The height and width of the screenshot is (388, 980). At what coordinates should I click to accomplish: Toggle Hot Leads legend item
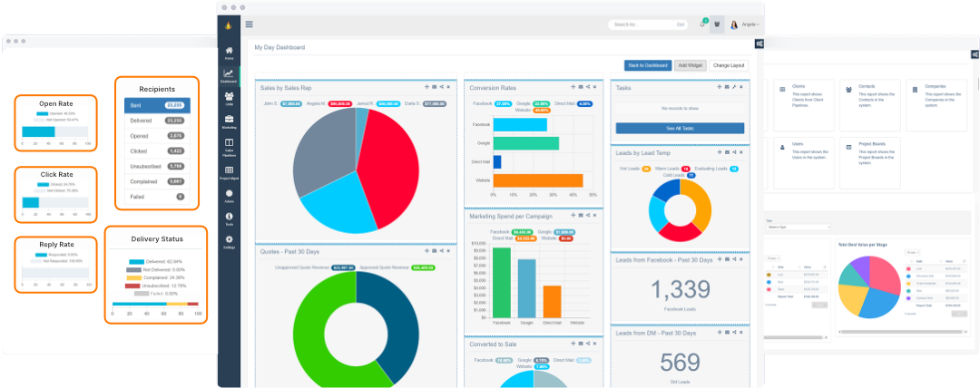pyautogui.click(x=635, y=169)
